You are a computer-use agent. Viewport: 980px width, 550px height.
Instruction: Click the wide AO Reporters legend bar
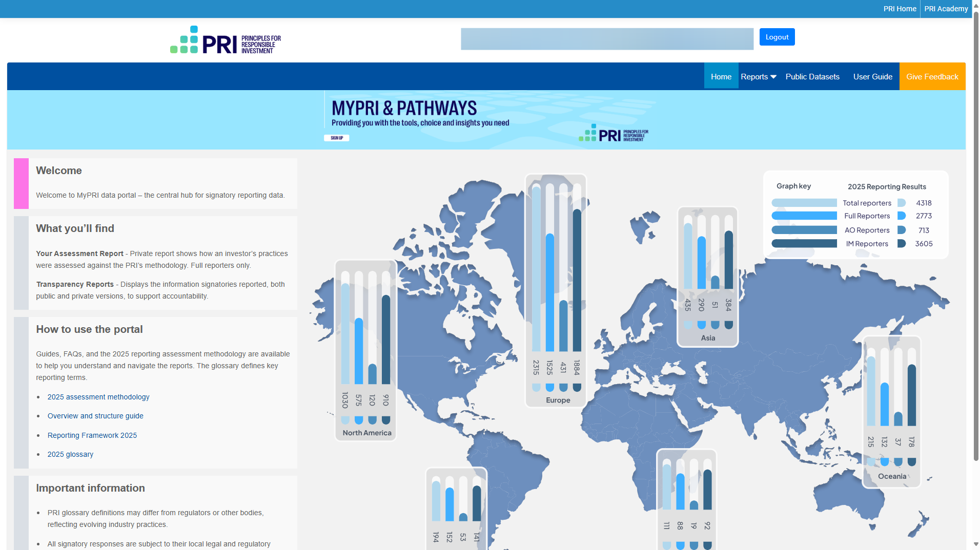804,230
